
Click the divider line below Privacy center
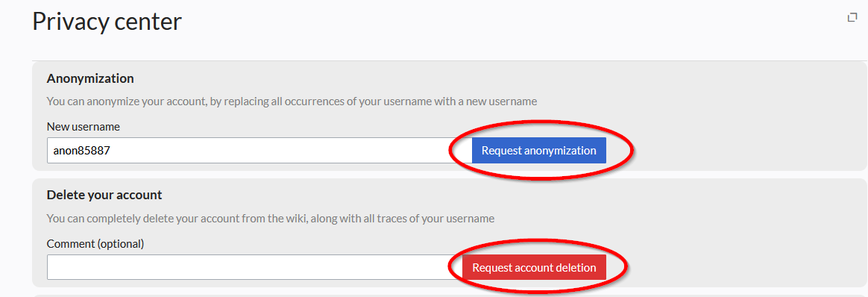tap(450, 60)
